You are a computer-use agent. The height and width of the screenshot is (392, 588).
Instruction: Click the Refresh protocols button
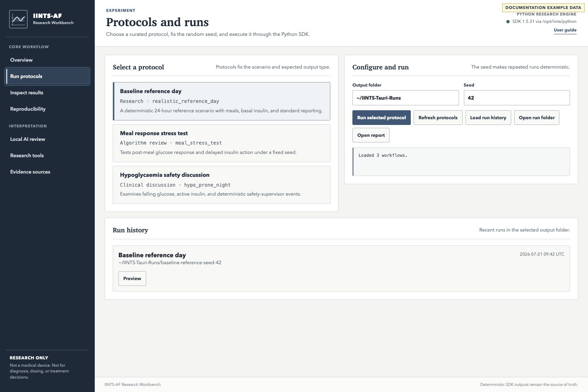(x=438, y=118)
